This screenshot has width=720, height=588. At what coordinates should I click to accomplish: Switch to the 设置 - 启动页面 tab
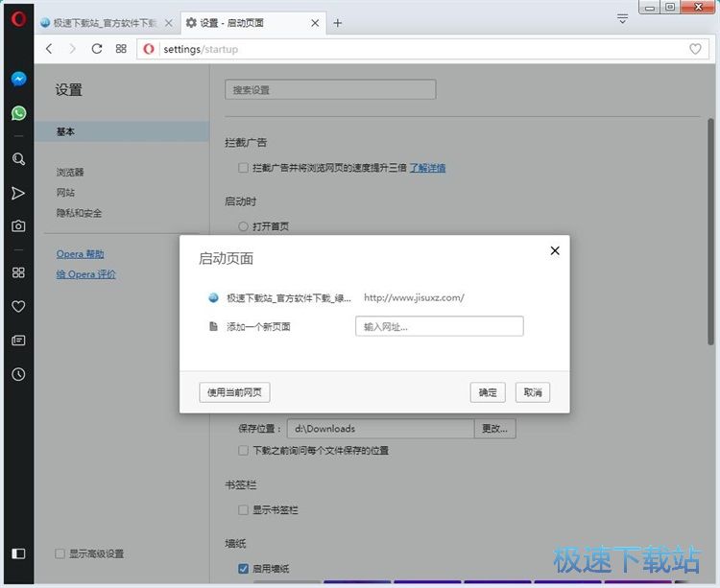(253, 23)
